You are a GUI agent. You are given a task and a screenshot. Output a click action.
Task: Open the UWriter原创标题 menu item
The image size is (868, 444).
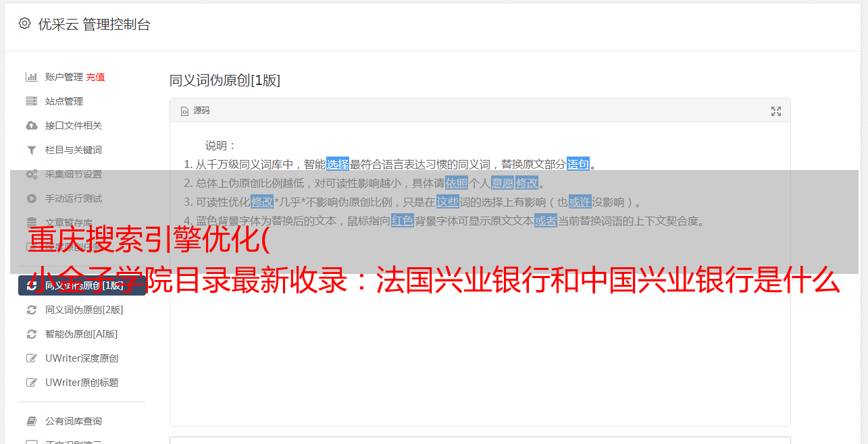coord(82,383)
